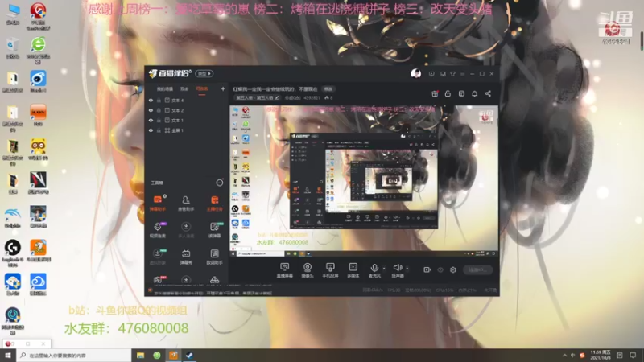Open the pill-shaped mode selector beside the logo

(x=204, y=73)
